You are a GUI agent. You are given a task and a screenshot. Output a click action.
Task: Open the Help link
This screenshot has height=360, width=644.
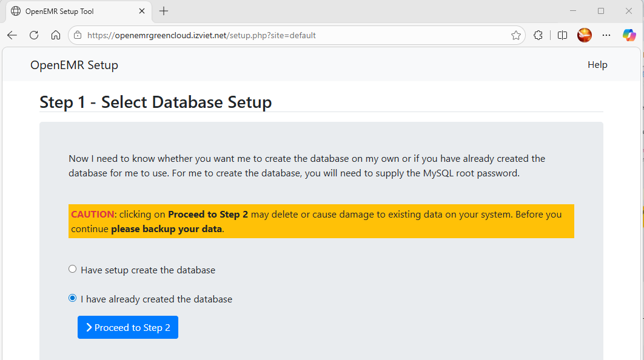597,65
